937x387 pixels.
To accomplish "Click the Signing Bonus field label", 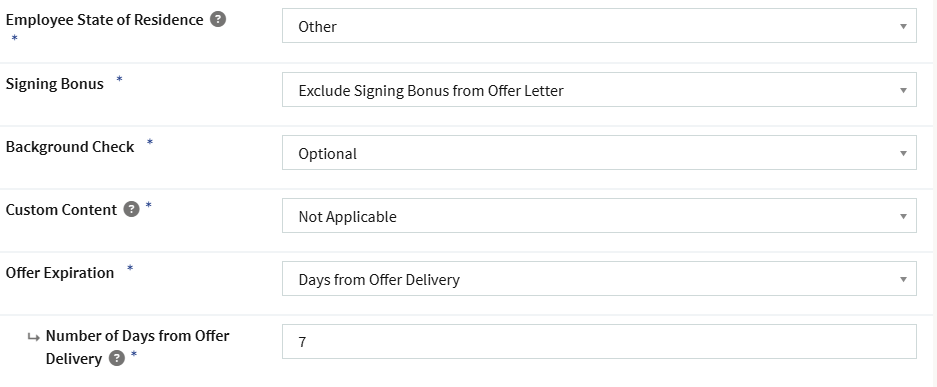I will (x=54, y=84).
